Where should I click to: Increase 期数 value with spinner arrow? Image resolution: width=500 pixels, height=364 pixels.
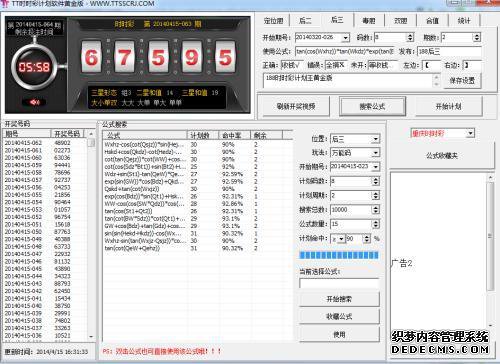pos(477,35)
